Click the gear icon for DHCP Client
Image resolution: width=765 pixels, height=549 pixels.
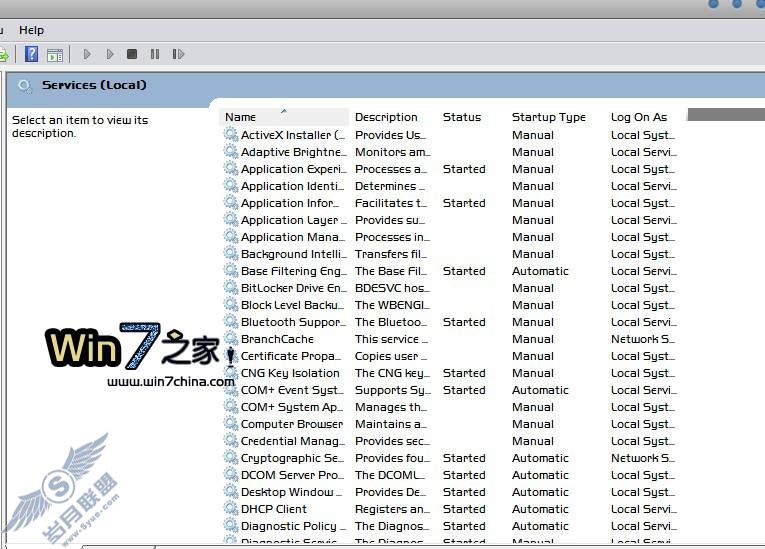tap(231, 508)
